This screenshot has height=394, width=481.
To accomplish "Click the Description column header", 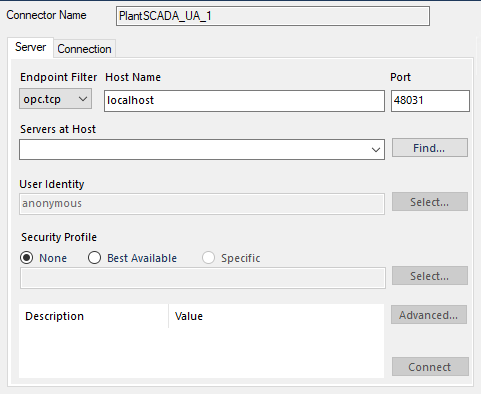I will point(94,316).
